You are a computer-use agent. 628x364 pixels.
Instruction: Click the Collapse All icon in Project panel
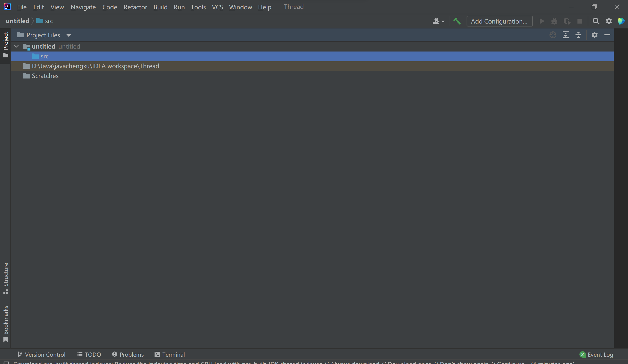(x=578, y=35)
